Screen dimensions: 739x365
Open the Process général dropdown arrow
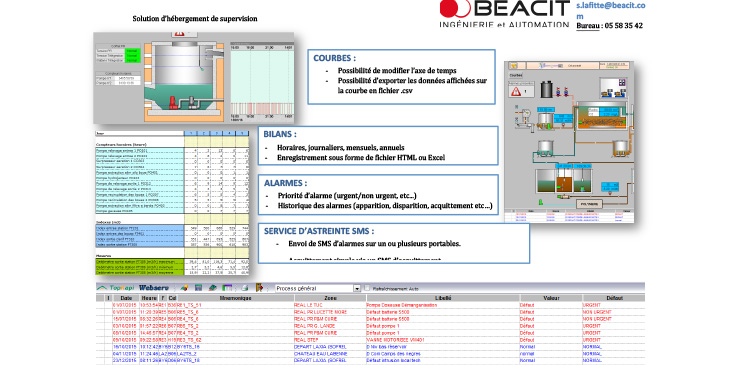(357, 288)
